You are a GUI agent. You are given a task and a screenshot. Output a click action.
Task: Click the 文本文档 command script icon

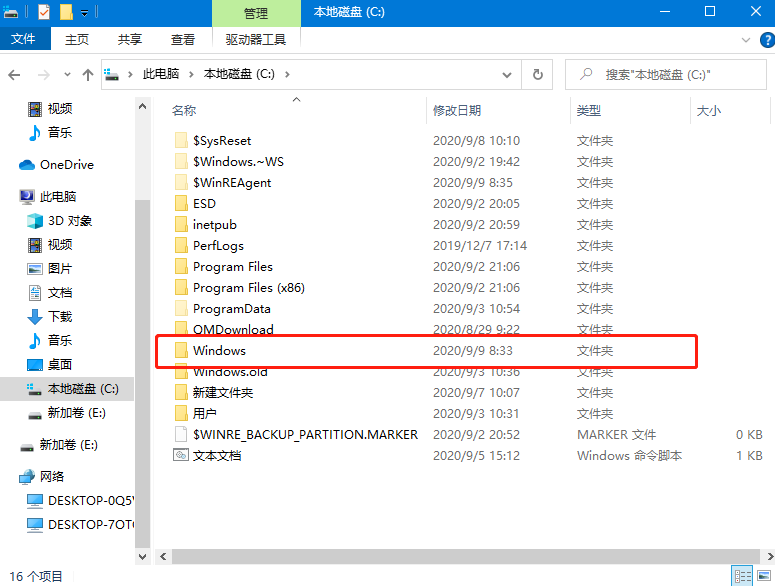tap(180, 455)
